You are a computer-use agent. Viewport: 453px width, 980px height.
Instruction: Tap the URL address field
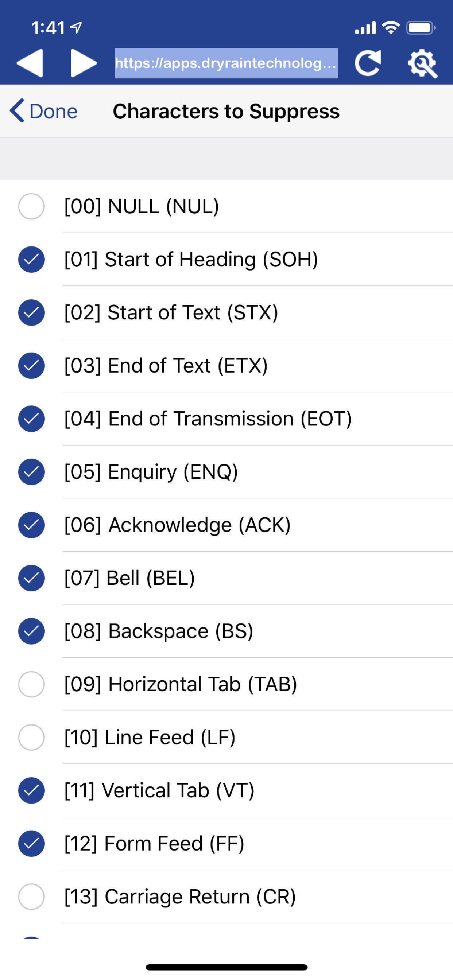point(226,63)
